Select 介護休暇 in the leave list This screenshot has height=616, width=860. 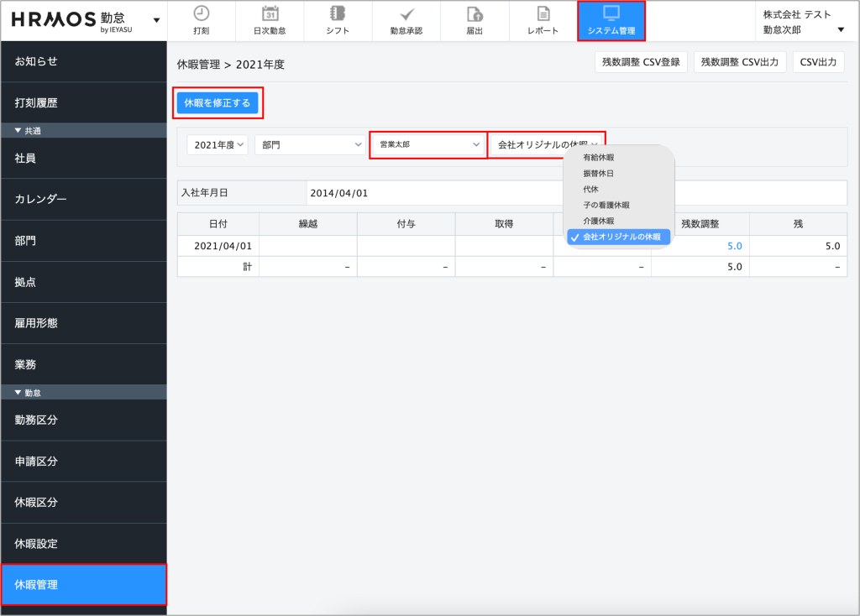(x=598, y=221)
